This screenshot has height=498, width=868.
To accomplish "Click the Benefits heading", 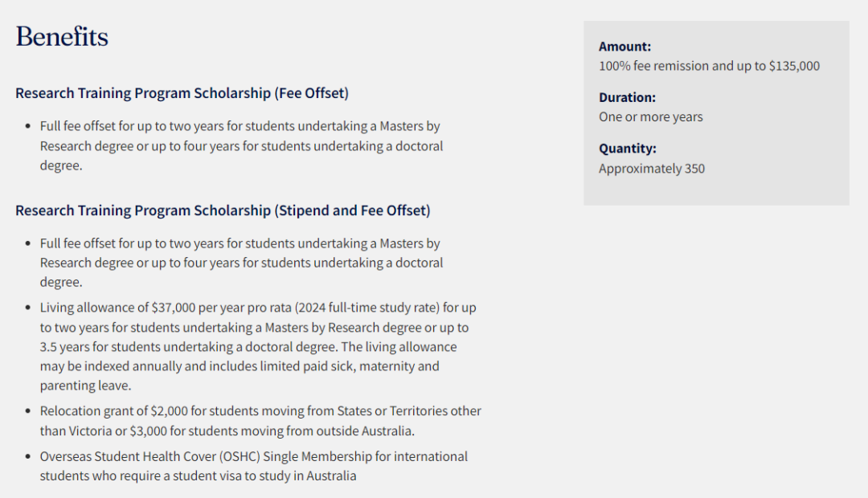I will click(62, 37).
